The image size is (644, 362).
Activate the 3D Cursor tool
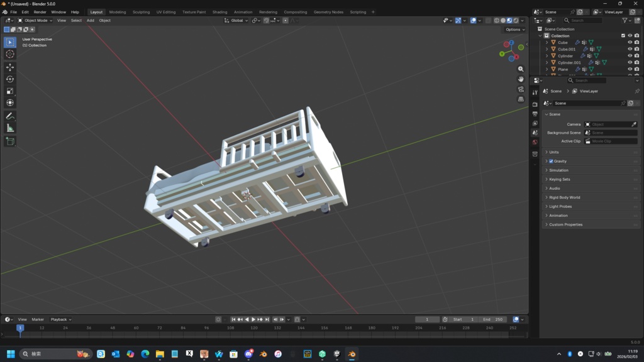[x=10, y=54]
